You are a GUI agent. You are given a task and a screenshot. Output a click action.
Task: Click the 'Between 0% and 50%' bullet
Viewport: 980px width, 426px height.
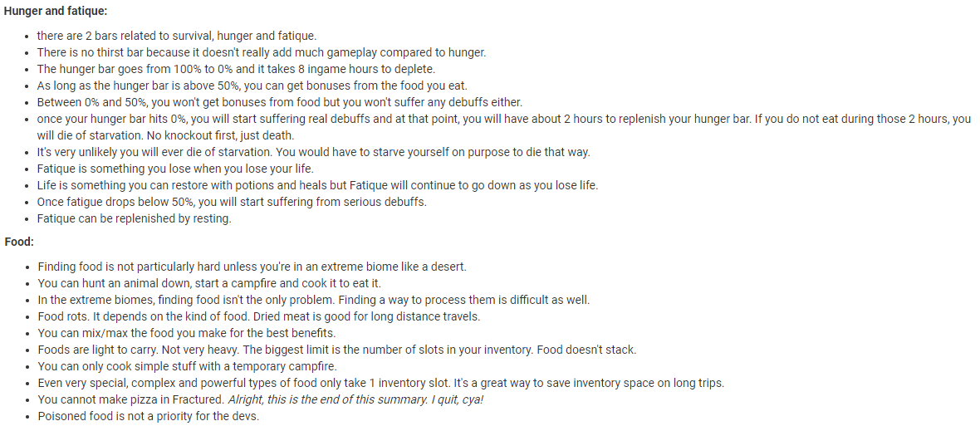[279, 102]
